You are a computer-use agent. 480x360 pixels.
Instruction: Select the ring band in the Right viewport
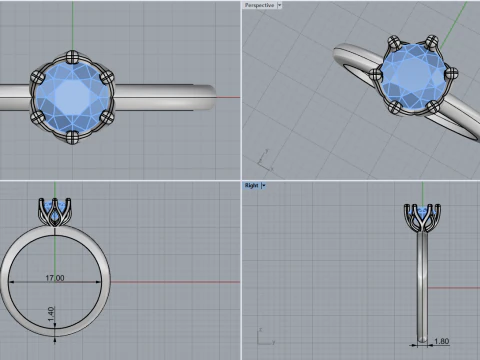coord(422,287)
